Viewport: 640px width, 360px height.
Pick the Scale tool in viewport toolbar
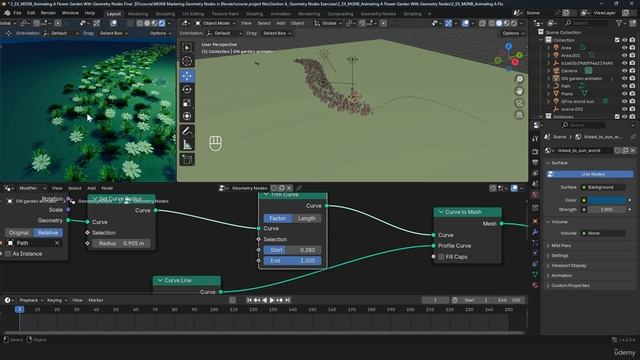pyautogui.click(x=187, y=103)
